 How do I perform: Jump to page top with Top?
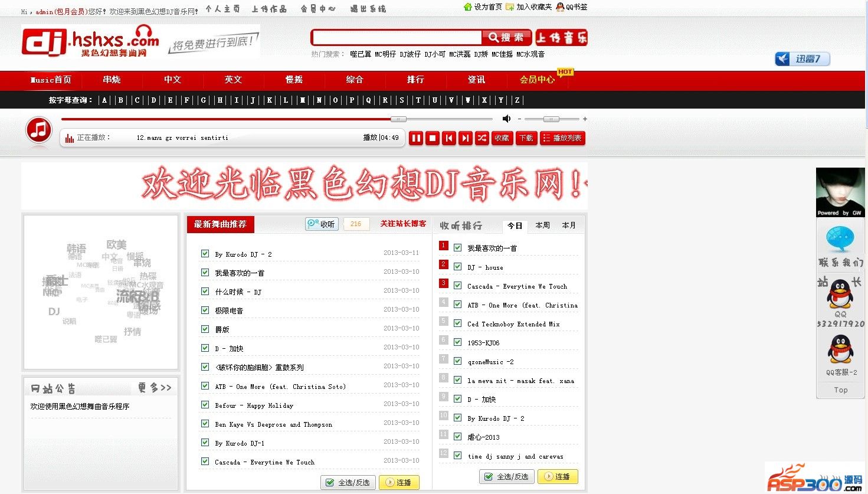coord(841,390)
